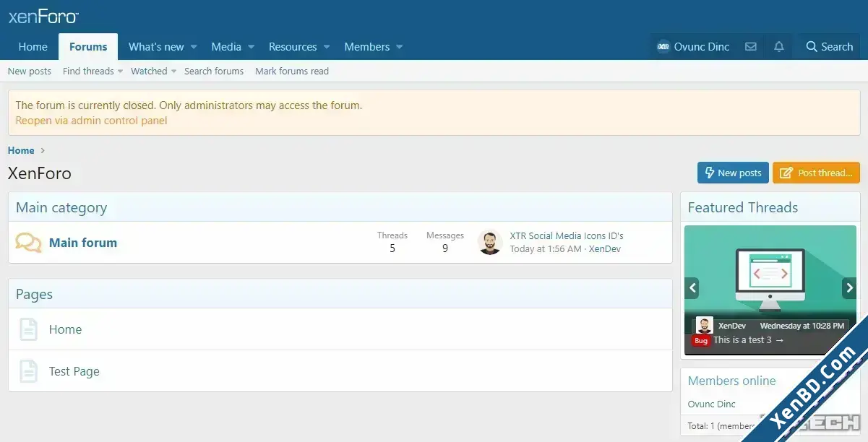Click the Search forums link
The height and width of the screenshot is (442, 868).
tap(214, 71)
